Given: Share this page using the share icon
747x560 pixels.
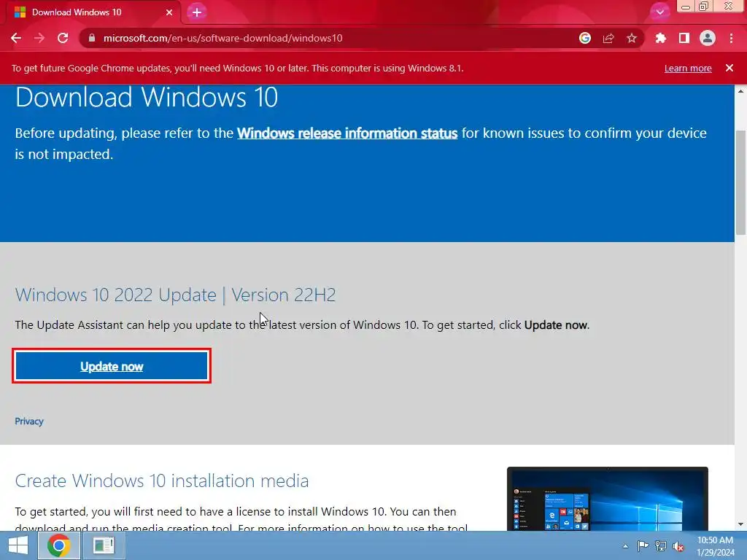Looking at the screenshot, I should [x=608, y=38].
